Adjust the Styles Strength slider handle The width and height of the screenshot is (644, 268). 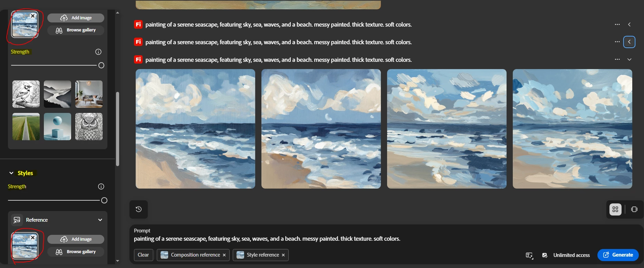click(104, 200)
